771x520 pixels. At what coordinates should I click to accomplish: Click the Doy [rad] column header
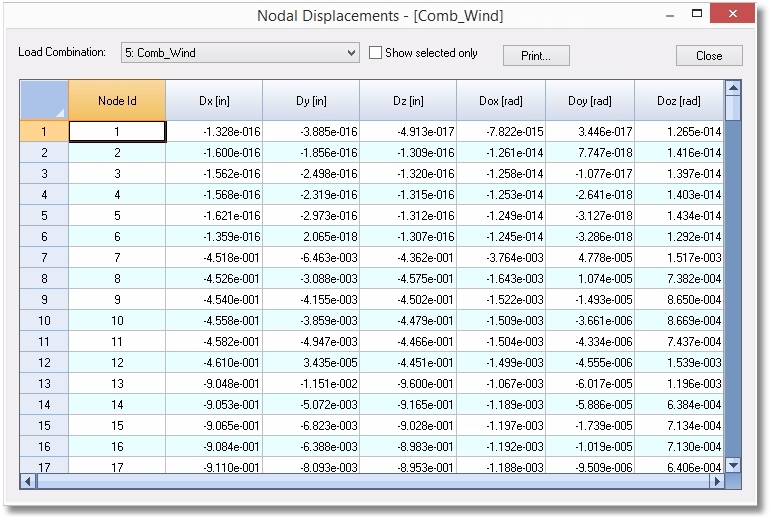click(x=590, y=100)
